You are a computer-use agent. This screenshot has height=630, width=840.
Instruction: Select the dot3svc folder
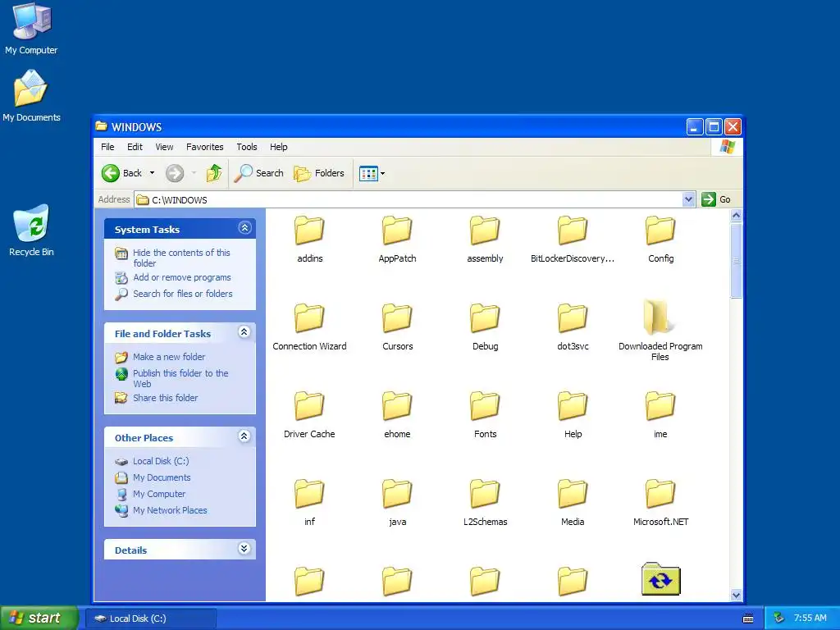click(x=573, y=326)
